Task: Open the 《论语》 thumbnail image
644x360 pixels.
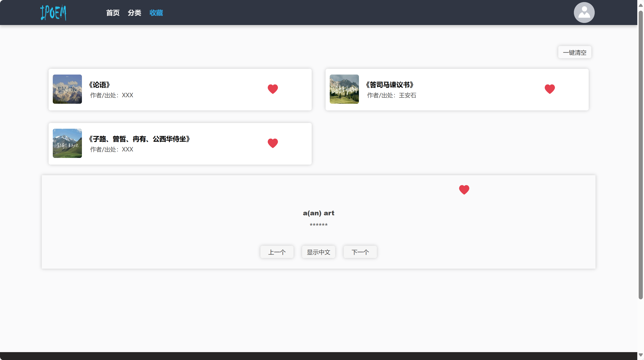Action: point(67,89)
